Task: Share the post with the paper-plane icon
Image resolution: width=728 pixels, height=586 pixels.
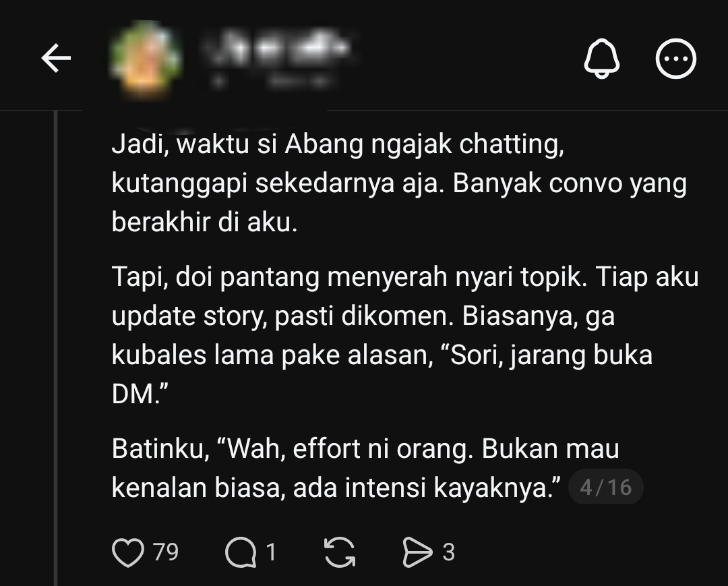Action: 417,552
